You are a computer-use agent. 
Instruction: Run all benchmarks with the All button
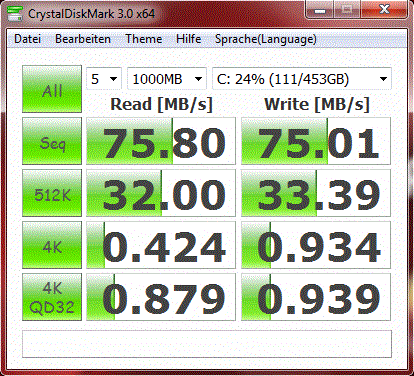[52, 89]
